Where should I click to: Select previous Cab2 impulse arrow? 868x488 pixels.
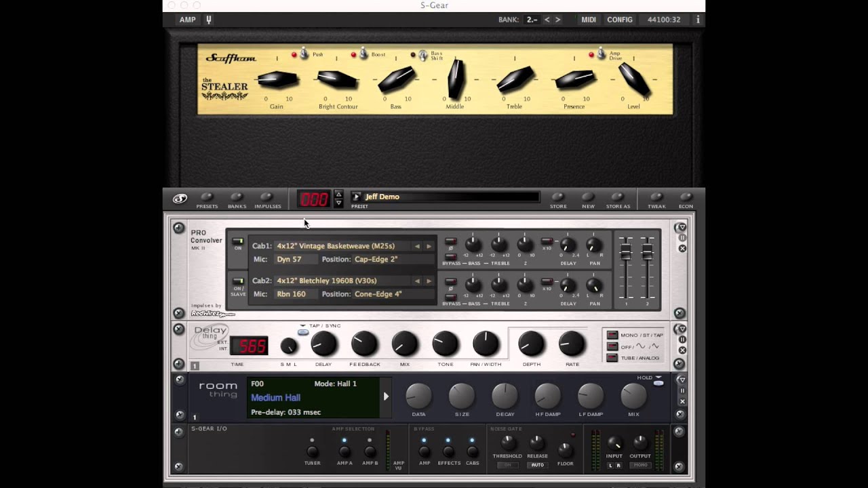[x=417, y=281]
